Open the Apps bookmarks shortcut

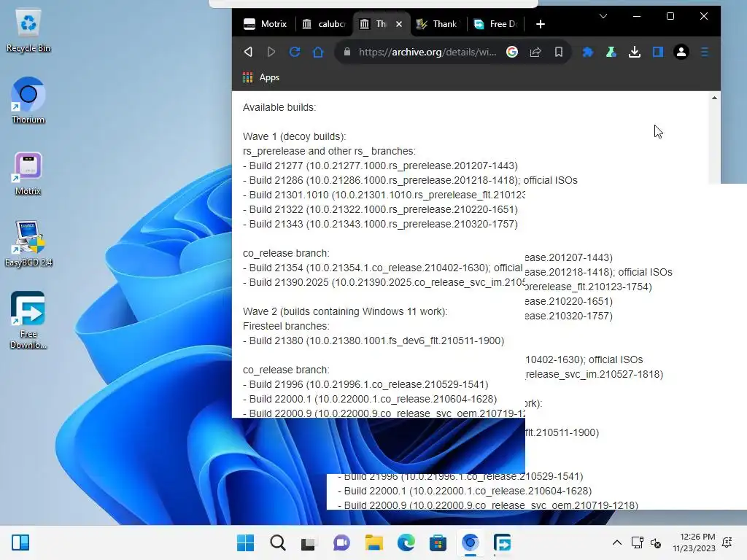point(261,77)
